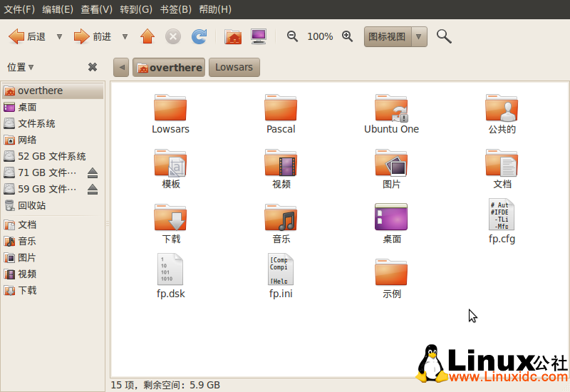This screenshot has width=570, height=392.
Task: Click the search magnifier icon
Action: pyautogui.click(x=444, y=37)
